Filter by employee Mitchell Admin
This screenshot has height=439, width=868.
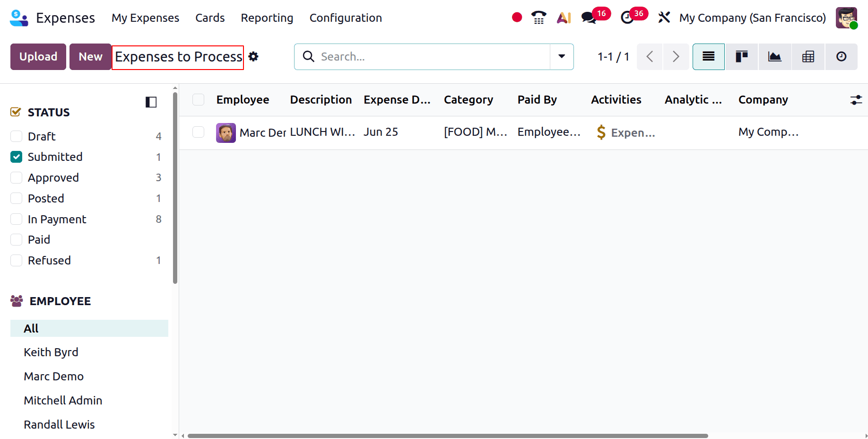(63, 401)
